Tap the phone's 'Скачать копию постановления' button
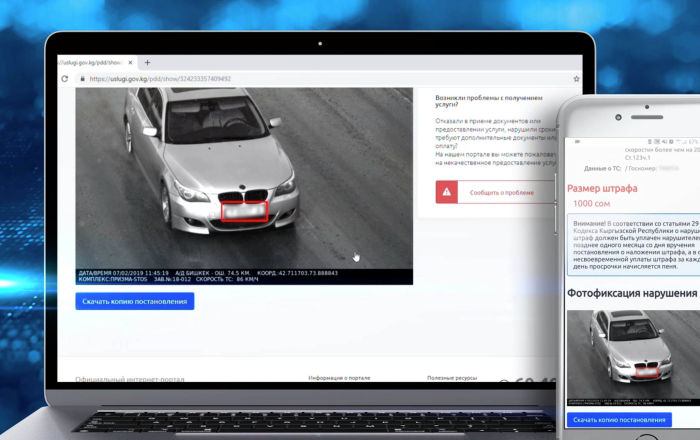Viewport: 700px width, 440px height. pos(618,420)
